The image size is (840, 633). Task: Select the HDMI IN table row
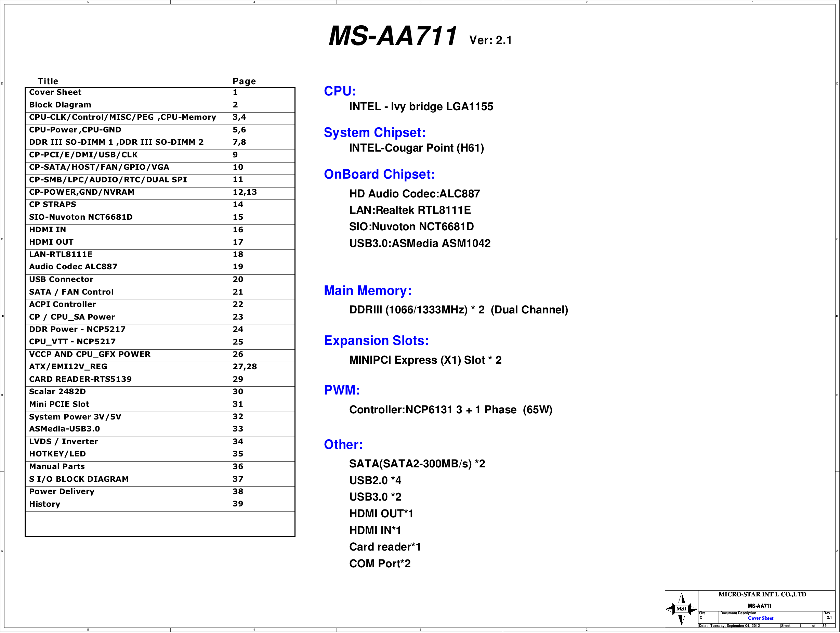pyautogui.click(x=48, y=230)
